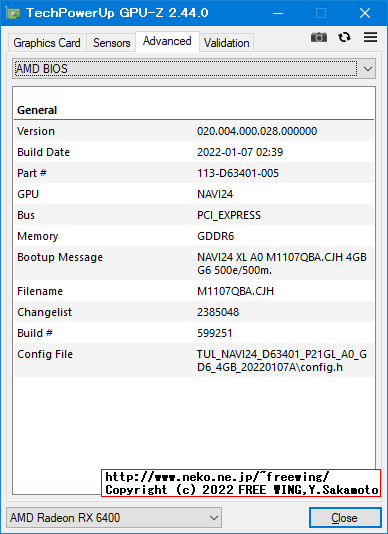Click the Bootup Message row label
Viewport: 388px width, 534px height.
pyautogui.click(x=60, y=257)
